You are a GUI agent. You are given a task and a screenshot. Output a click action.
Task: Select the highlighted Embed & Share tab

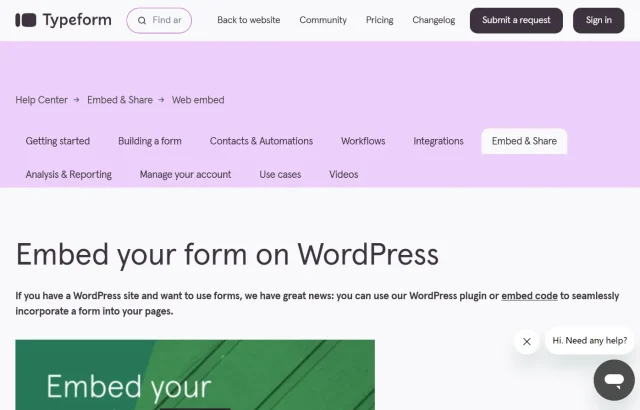(524, 141)
